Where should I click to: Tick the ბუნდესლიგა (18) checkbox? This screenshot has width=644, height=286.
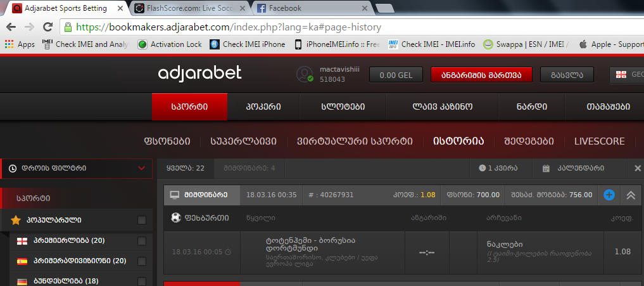142,282
